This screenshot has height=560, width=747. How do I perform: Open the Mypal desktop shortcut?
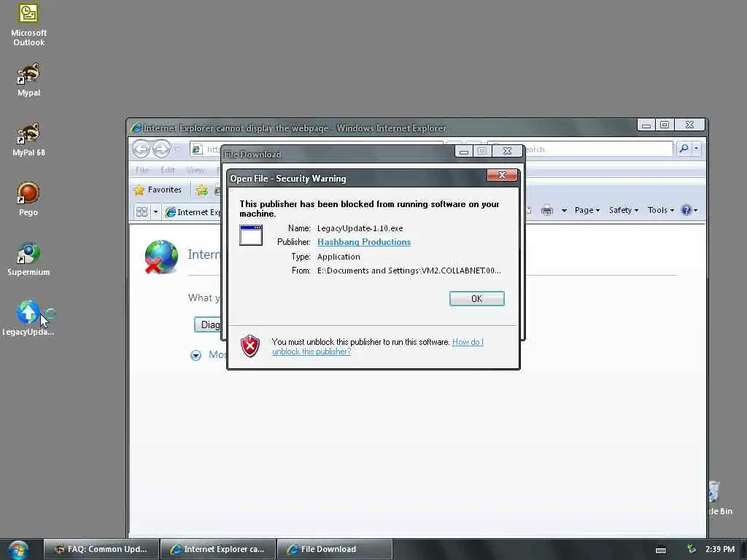pyautogui.click(x=28, y=79)
